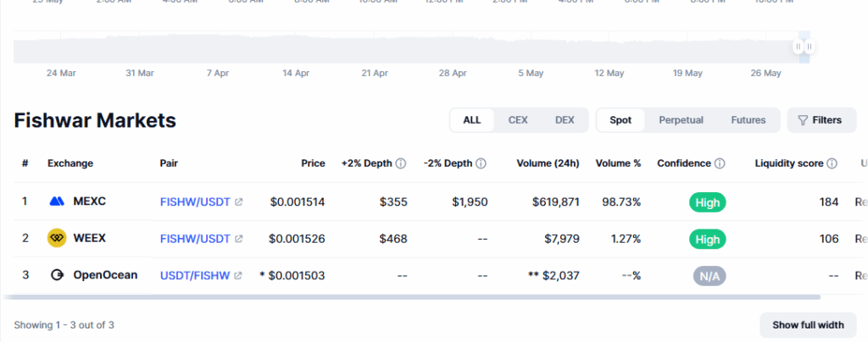Click the Fishwar Markets heading
Screen dimensions: 868x342
click(95, 120)
